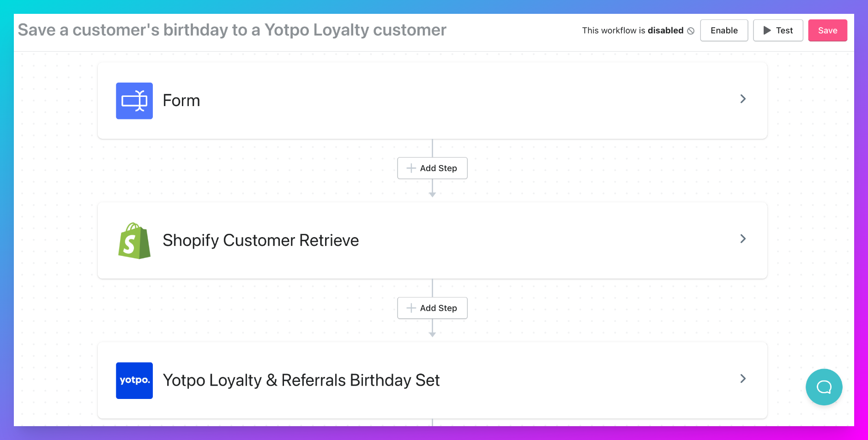Click the plus icon between Shopify and Yotpo steps
This screenshot has height=440, width=868.
tap(411, 308)
